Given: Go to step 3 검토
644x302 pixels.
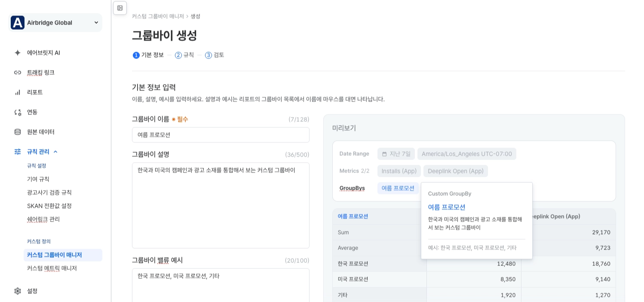Looking at the screenshot, I should [x=215, y=55].
